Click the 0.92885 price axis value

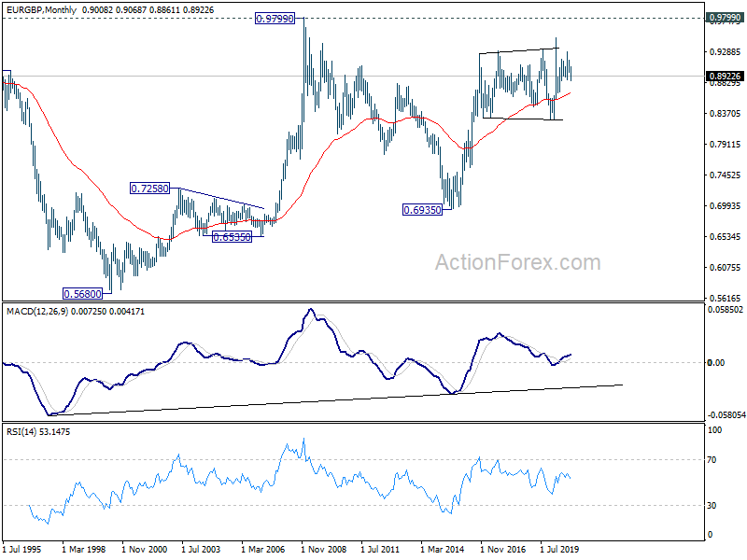pos(726,52)
